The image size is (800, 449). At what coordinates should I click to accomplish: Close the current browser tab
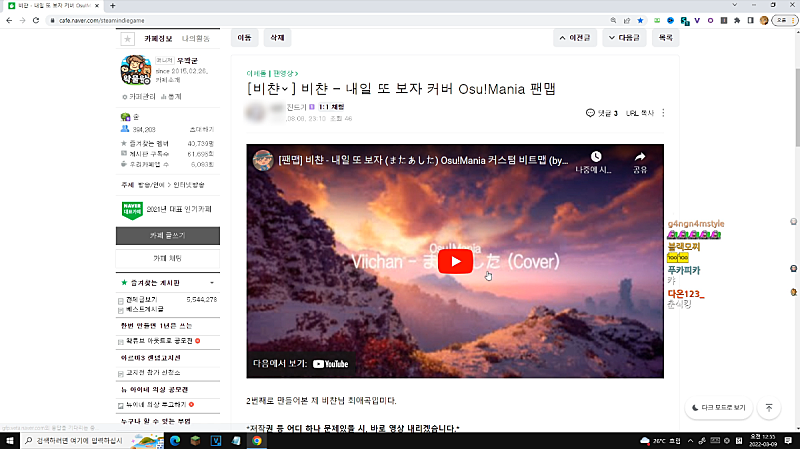96,6
